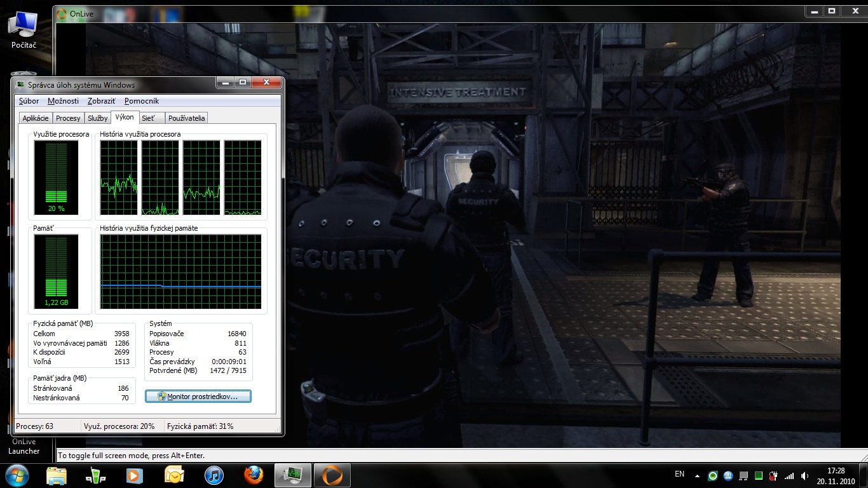Click the Task Manager title bar icon
This screenshot has width=868, height=488.
point(21,85)
